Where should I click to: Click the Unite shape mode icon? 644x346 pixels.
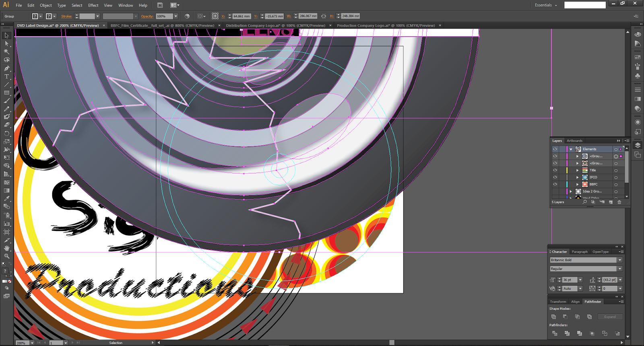click(554, 317)
